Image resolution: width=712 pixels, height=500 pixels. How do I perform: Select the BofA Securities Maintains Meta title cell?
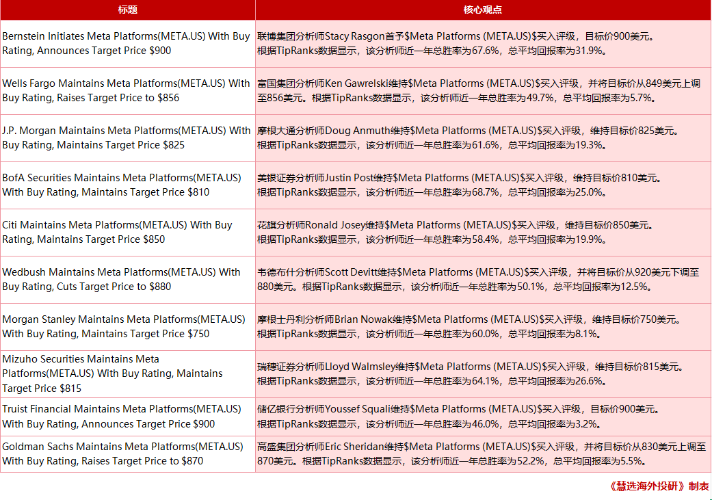(x=128, y=185)
